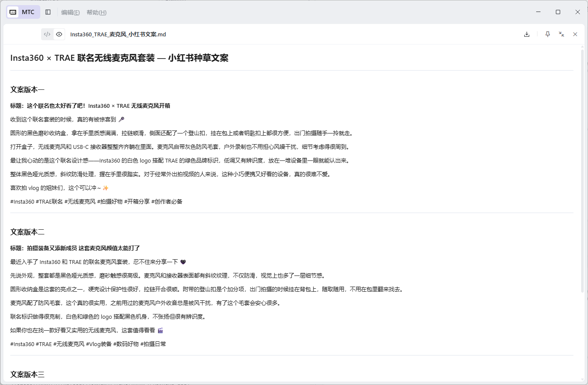The image size is (588, 385).
Task: Click the paragraph starting '打开盒子'
Action: click(181, 147)
